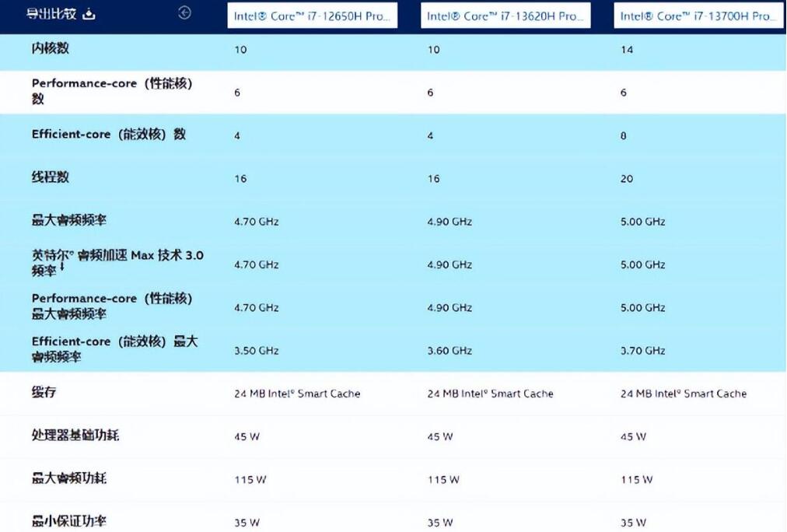Click the small arrow under 英特尔睿频加速 Max 技术 3.0
Image resolution: width=787 pixels, height=532 pixels.
(x=62, y=268)
